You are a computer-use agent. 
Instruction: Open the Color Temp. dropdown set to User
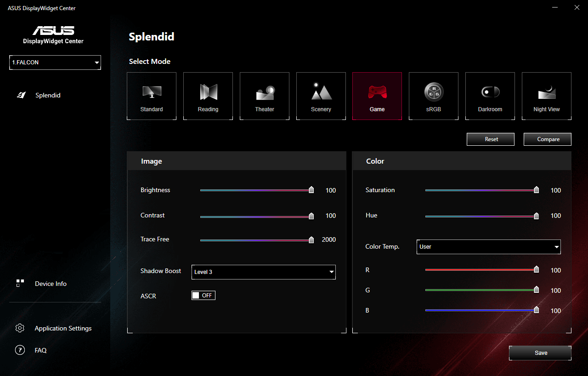(488, 247)
